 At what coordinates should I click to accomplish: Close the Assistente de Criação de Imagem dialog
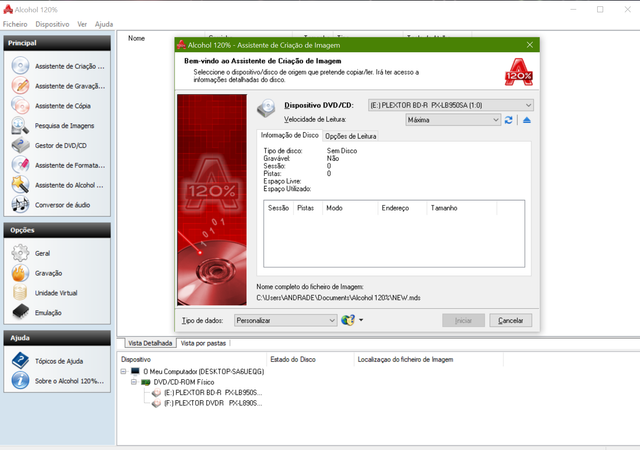pyautogui.click(x=530, y=45)
